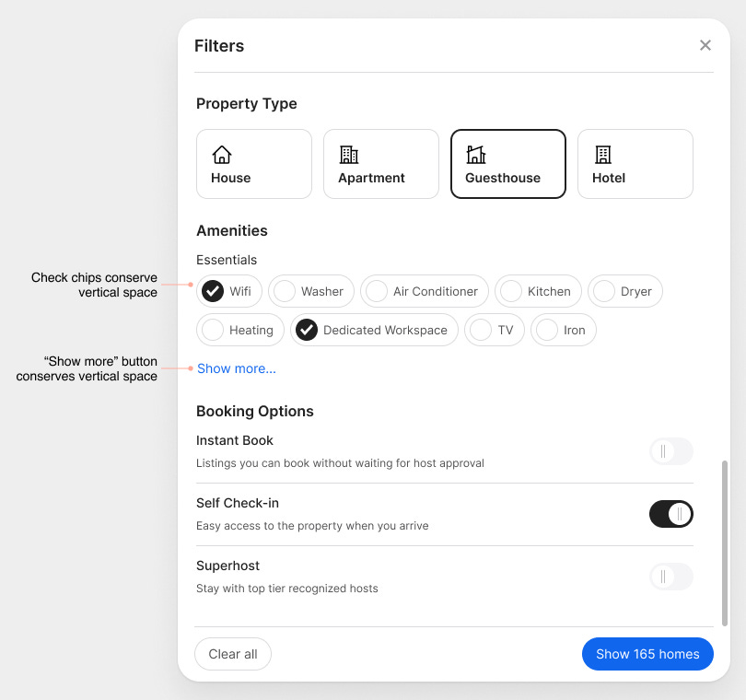Image resolution: width=746 pixels, height=700 pixels.
Task: Turn on the Superhost toggle
Action: (671, 577)
